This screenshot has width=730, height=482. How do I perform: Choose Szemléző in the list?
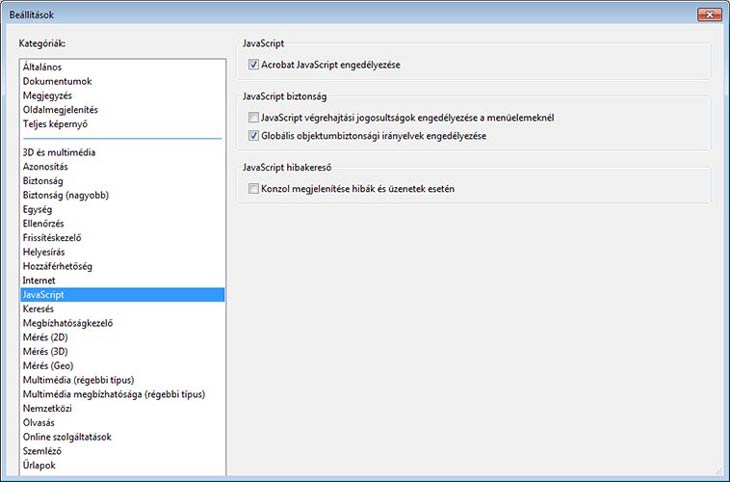coord(123,451)
